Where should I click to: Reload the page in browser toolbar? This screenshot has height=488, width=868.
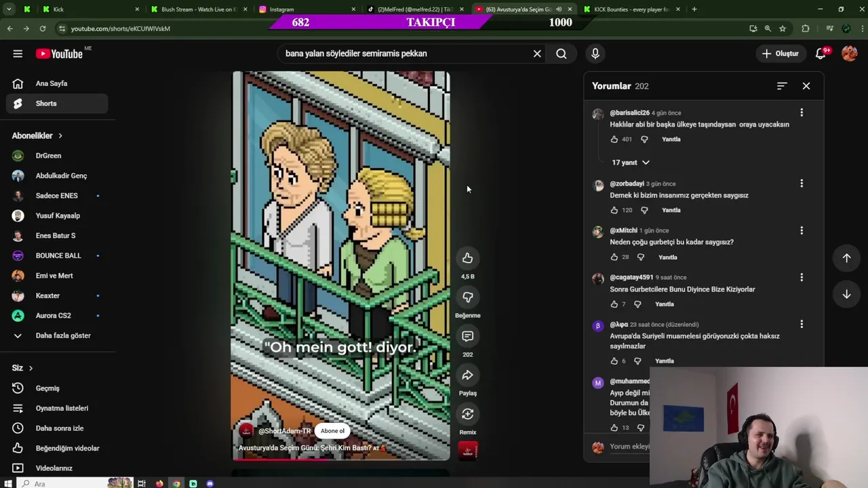[42, 28]
